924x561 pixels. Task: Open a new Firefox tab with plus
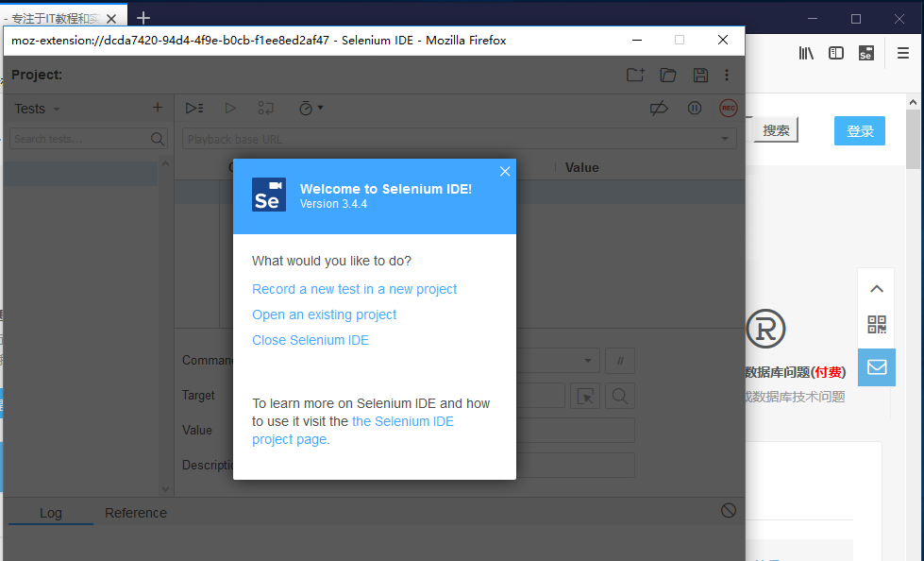tap(143, 18)
